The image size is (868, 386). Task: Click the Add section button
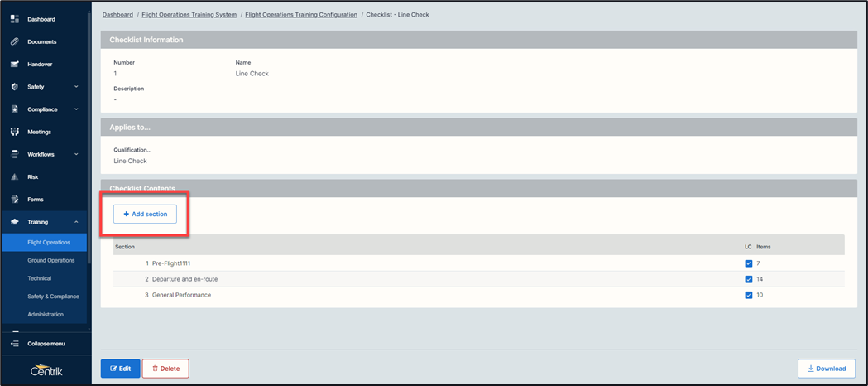pyautogui.click(x=145, y=214)
